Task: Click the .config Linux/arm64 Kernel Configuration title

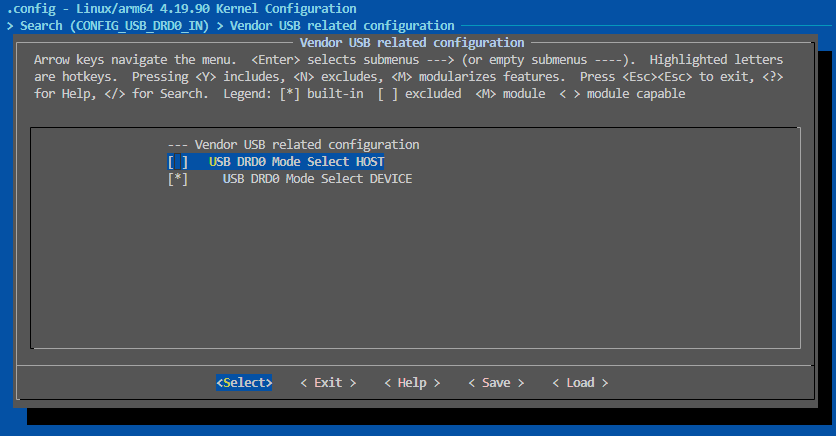Action: tap(182, 9)
